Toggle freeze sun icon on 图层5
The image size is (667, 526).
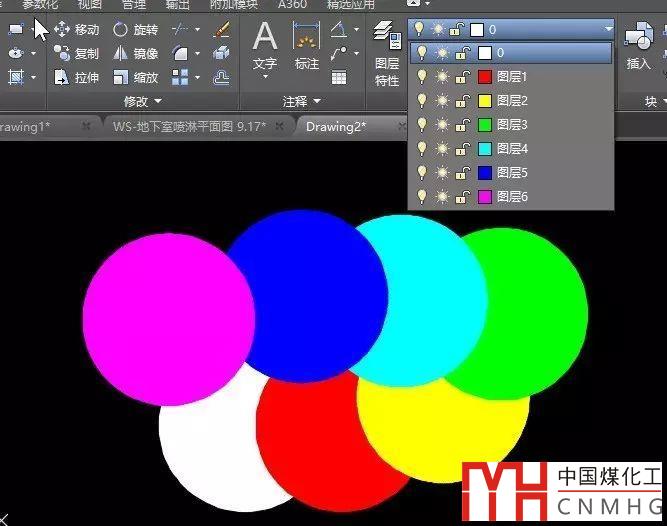click(442, 173)
